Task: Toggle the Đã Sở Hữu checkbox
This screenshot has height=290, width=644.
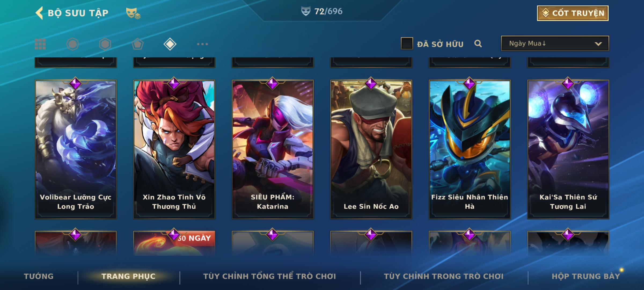Action: point(407,44)
